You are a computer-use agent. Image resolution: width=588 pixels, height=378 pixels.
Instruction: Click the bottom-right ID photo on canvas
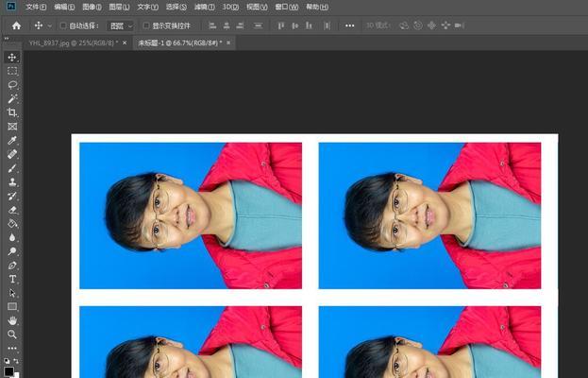coord(429,342)
